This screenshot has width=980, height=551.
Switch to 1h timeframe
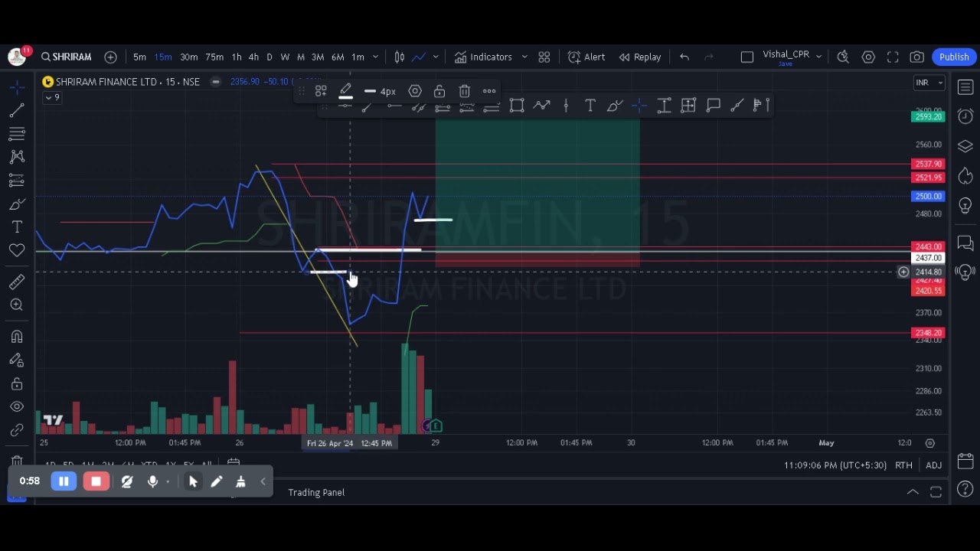tap(237, 57)
